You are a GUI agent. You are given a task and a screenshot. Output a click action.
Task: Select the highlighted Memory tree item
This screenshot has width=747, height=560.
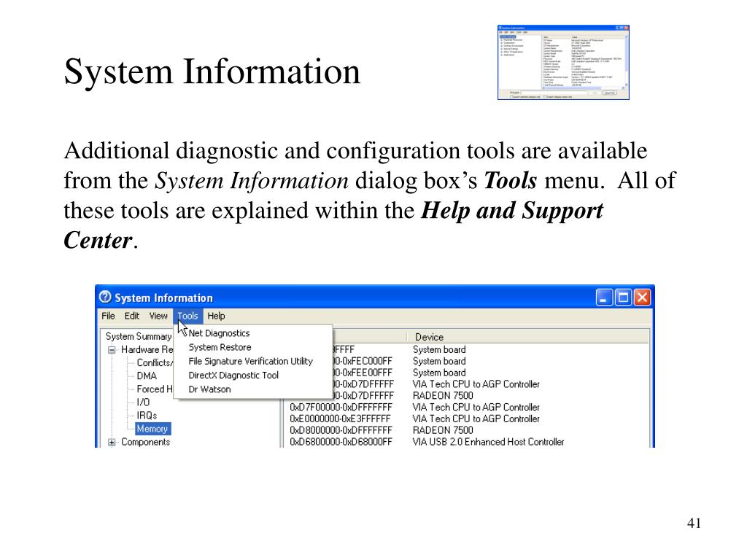click(152, 429)
